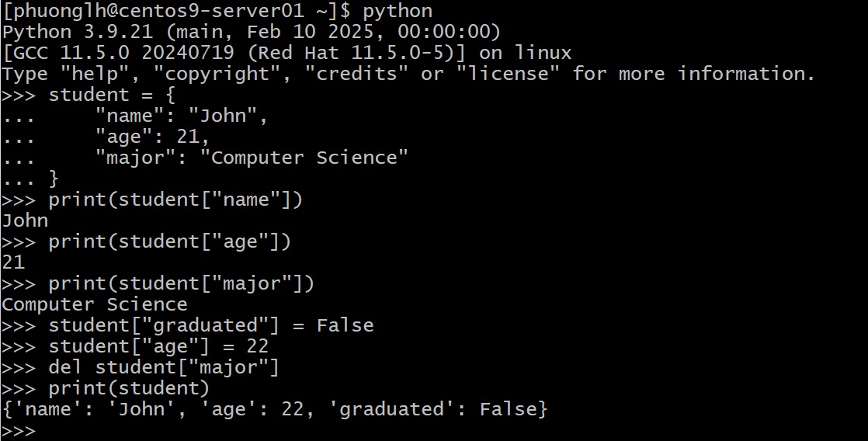Click the printed dictionary output line
Image resolution: width=868 pixels, height=441 pixels.
[275, 409]
